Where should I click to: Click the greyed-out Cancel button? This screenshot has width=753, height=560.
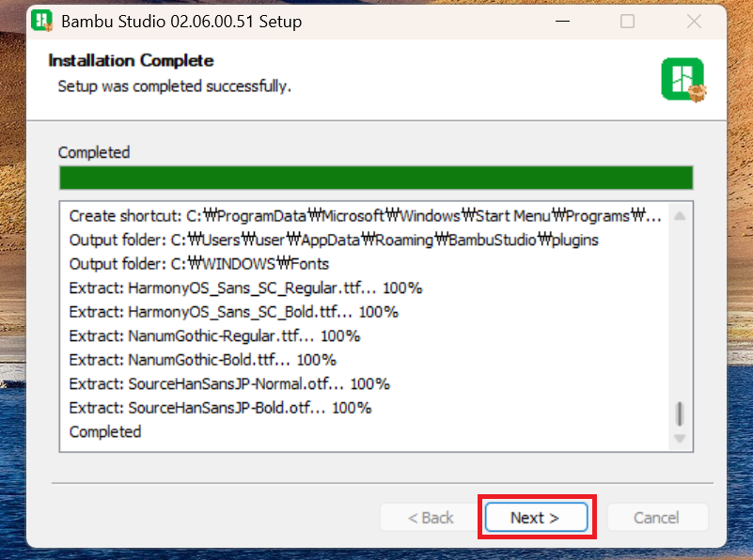656,518
